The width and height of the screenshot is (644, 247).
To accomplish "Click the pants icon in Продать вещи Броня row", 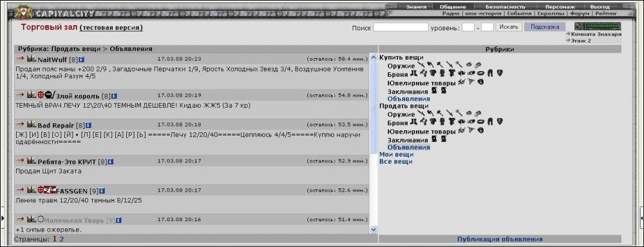I will 490,121.
